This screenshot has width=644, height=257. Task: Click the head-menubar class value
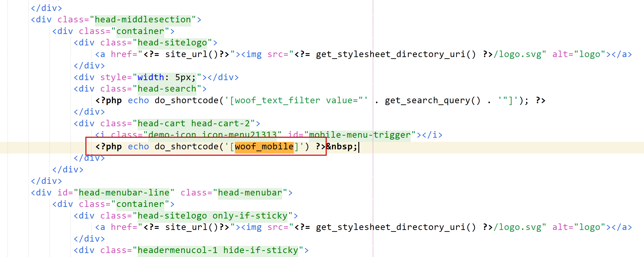pyautogui.click(x=250, y=193)
